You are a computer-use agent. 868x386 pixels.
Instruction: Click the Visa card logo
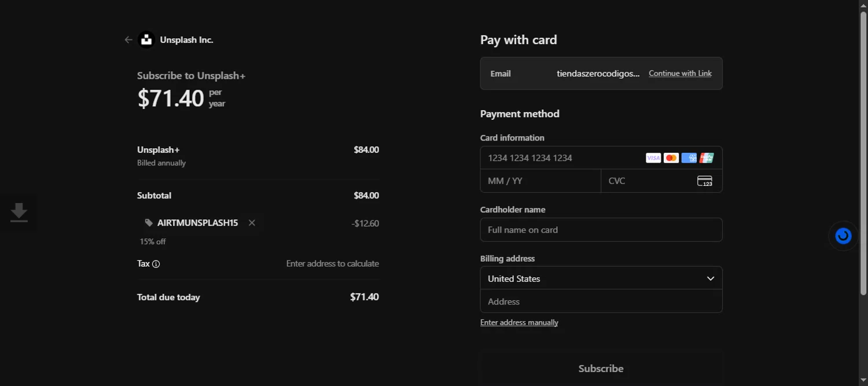(x=653, y=158)
